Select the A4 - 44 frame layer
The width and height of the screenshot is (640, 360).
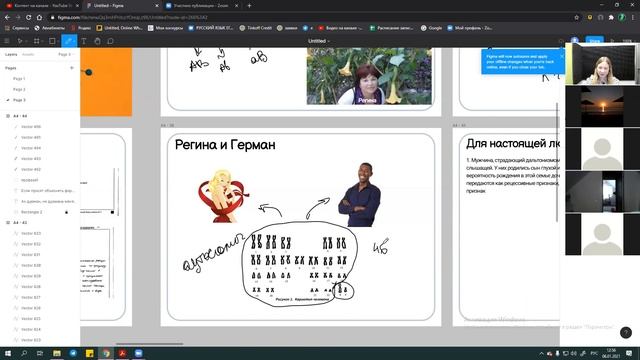tap(20, 116)
